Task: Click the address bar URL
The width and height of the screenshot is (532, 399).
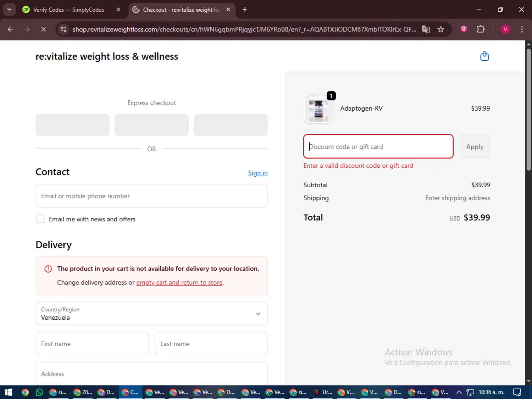Action: [244, 29]
